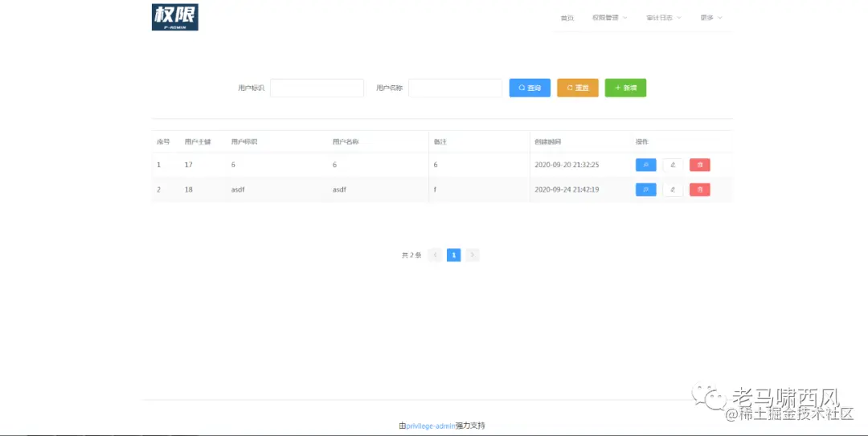Click the 用户名称 column header

click(x=346, y=142)
